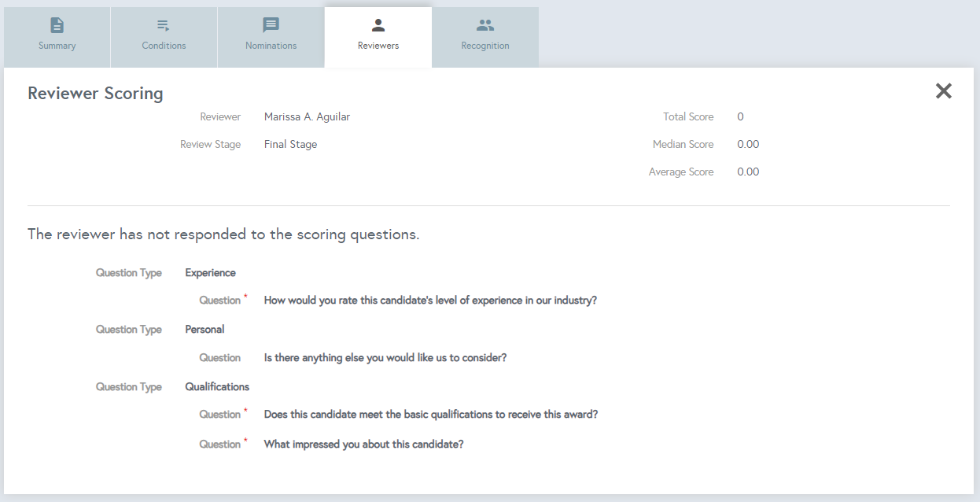Click the Reviewer Scoring heading
This screenshot has width=980, height=502.
95,93
